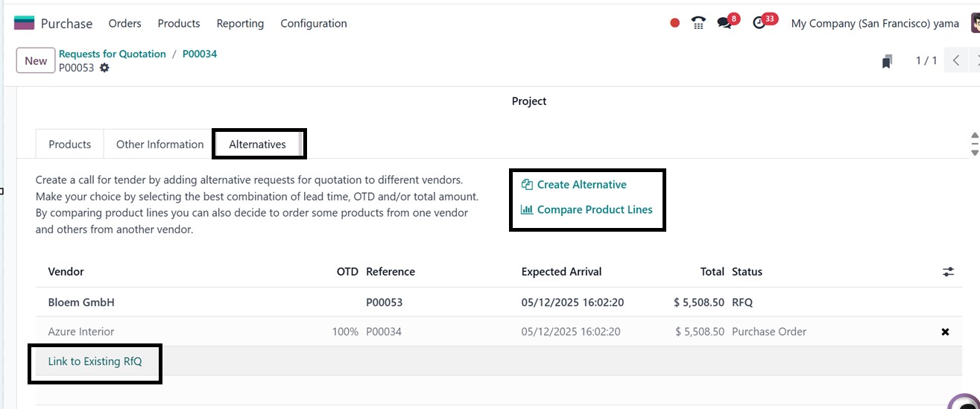Click the red recording status dot
Screen dimensions: 980x409
(674, 23)
